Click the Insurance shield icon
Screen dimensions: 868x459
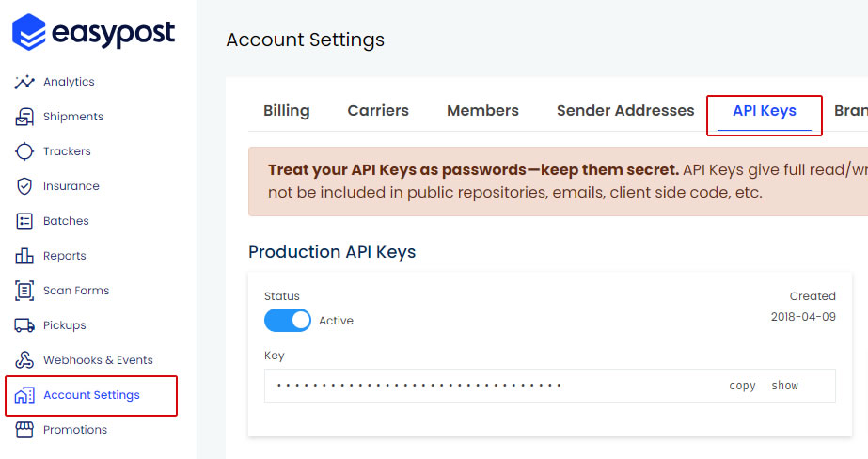tap(24, 186)
